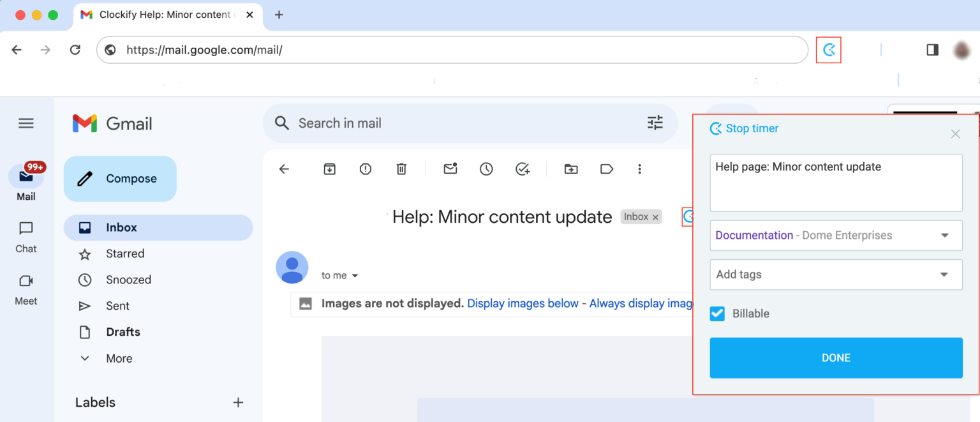The width and height of the screenshot is (980, 422).
Task: Click the 'Display images below' link
Action: point(523,303)
